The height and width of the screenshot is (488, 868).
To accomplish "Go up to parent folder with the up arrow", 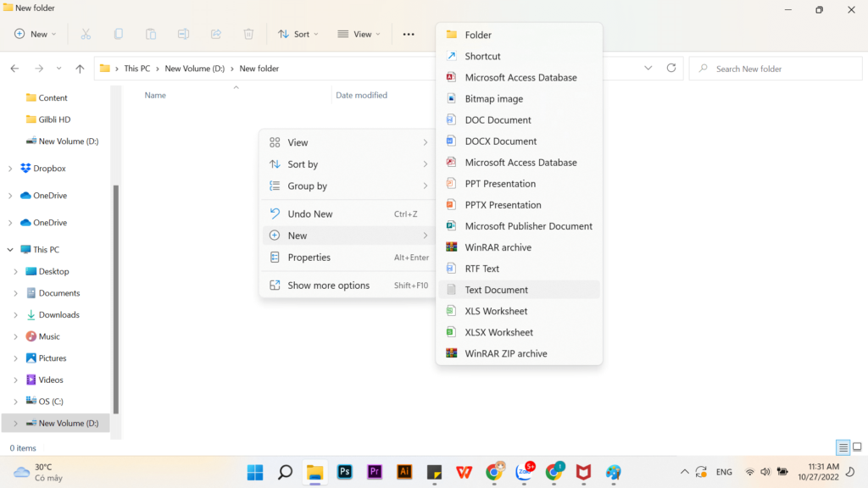I will point(79,68).
